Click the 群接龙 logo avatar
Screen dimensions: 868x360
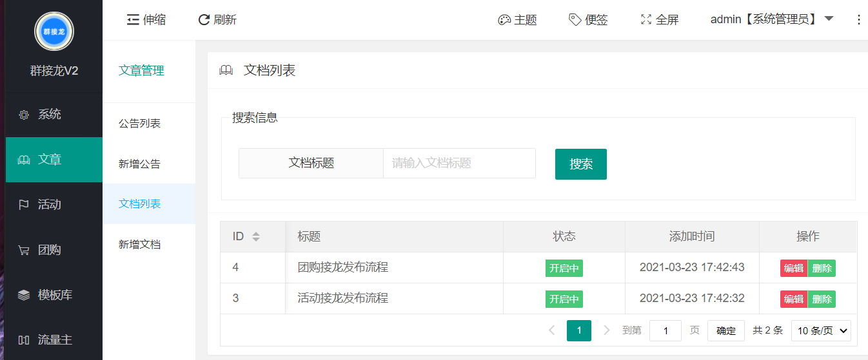[54, 32]
